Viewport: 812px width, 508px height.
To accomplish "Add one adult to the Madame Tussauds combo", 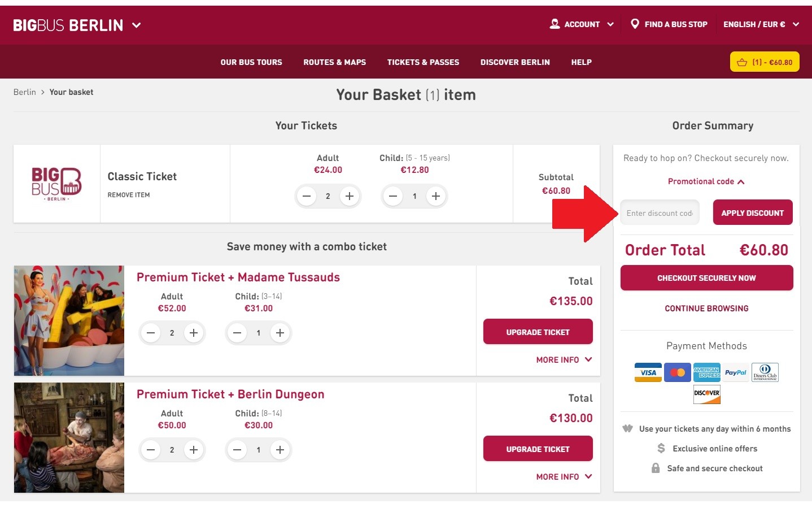I will coord(194,333).
